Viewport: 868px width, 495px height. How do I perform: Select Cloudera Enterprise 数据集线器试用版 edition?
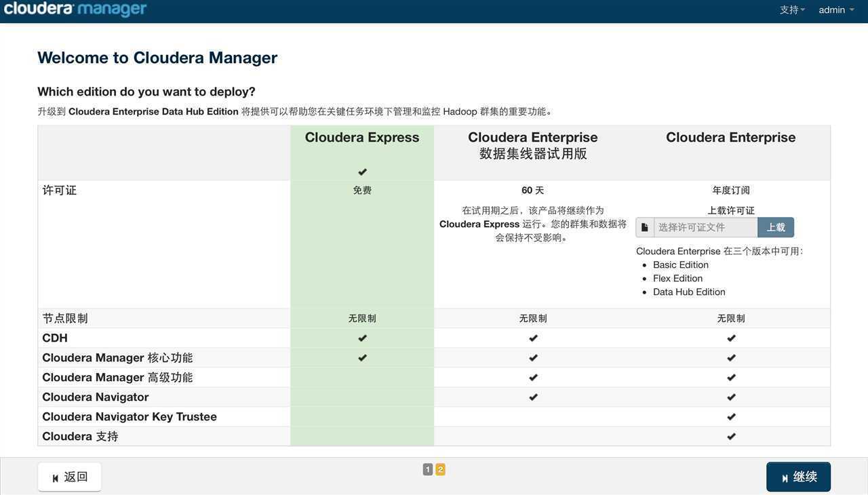[x=533, y=145]
